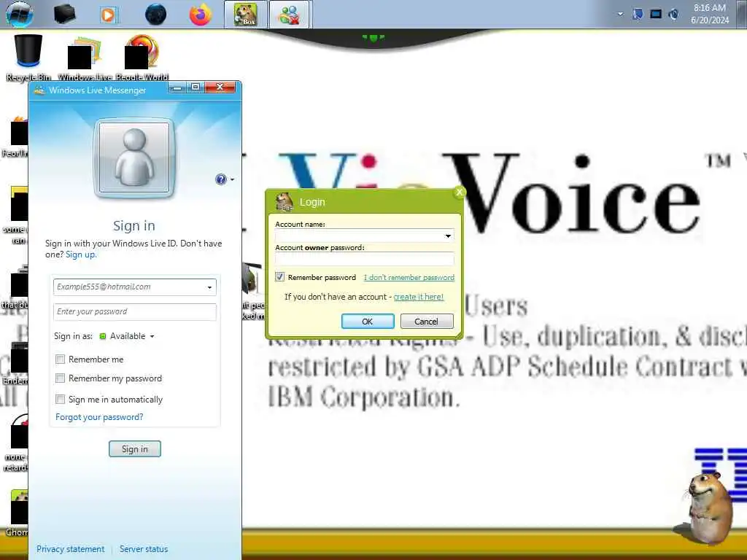747x560 pixels.
Task: Open the Recycle Bin desktop icon
Action: coord(28,58)
